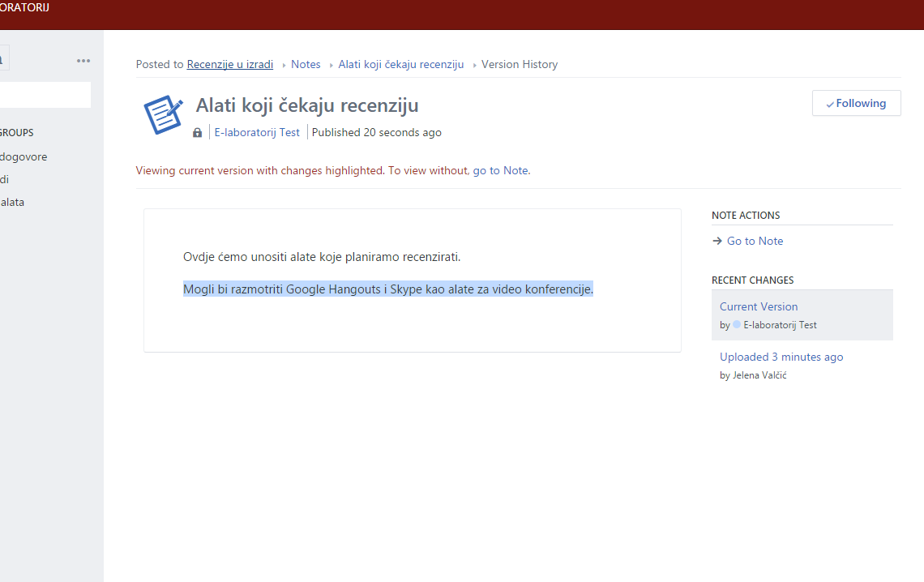Viewport: 924px width, 582px height.
Task: Toggle the Following button
Action: pos(856,103)
